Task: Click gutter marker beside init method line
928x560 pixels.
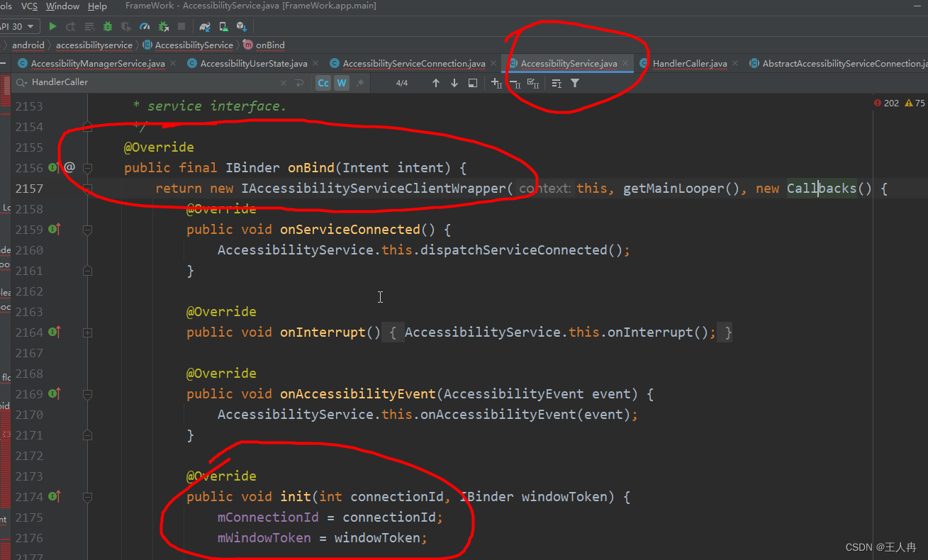Action: point(54,497)
